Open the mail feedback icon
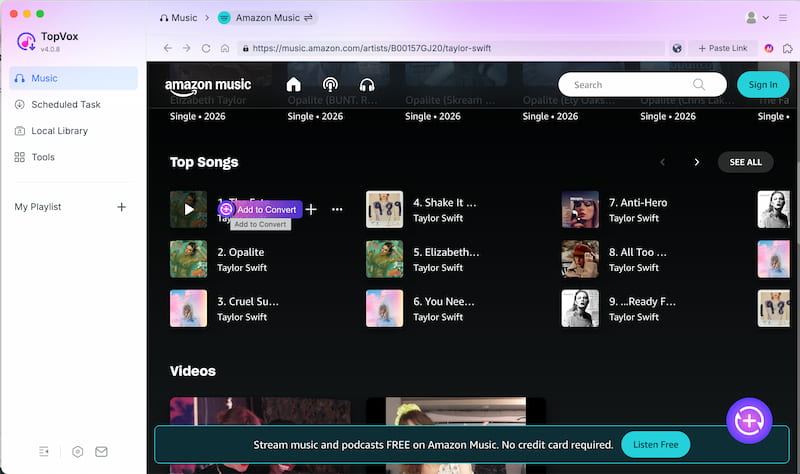800x474 pixels. [x=102, y=452]
